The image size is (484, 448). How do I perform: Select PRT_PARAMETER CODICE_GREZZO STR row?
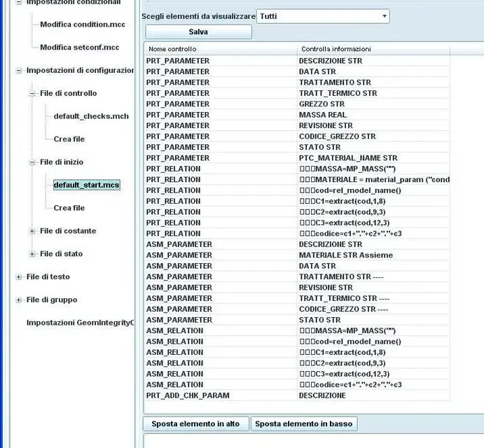(x=297, y=136)
